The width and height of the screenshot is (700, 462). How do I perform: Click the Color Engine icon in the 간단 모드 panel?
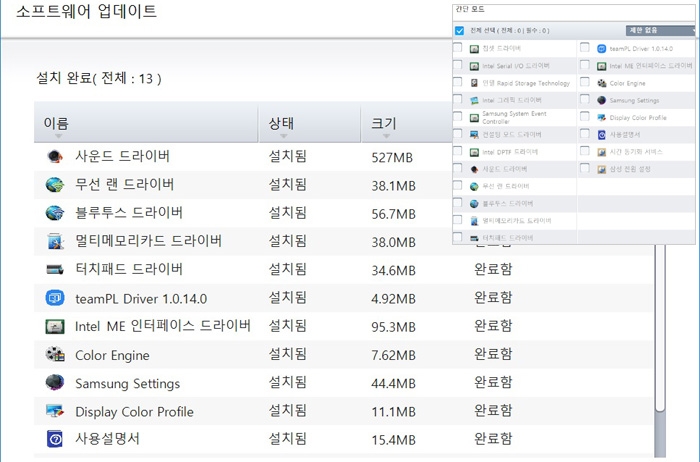point(601,83)
